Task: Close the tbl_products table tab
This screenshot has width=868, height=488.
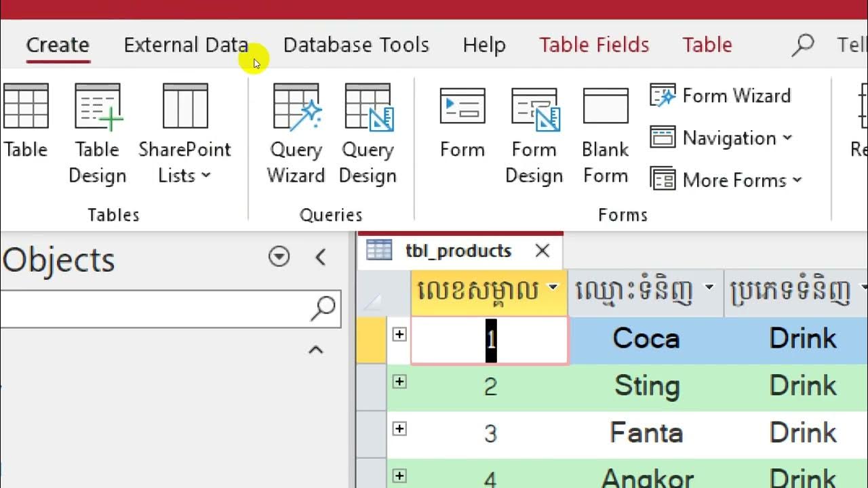Action: coord(542,251)
